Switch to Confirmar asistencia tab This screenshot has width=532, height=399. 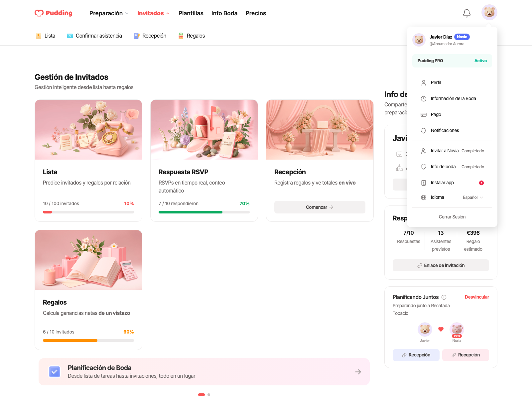94,36
